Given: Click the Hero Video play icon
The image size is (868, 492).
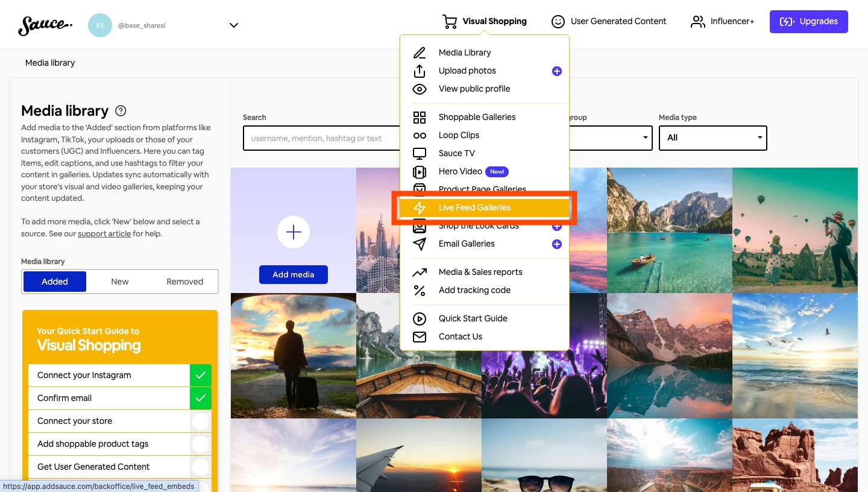Looking at the screenshot, I should [x=420, y=172].
